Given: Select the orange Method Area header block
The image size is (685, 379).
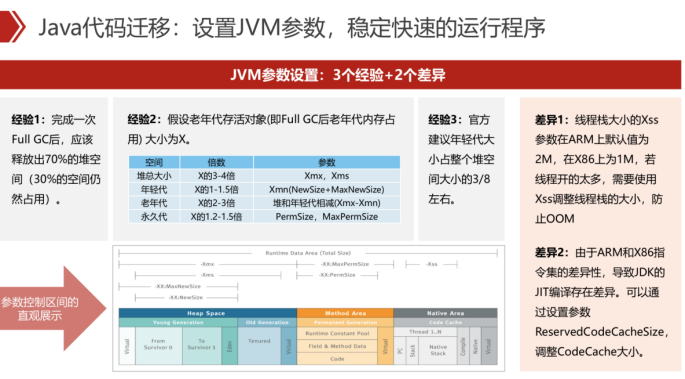Looking at the screenshot, I should point(345,313).
